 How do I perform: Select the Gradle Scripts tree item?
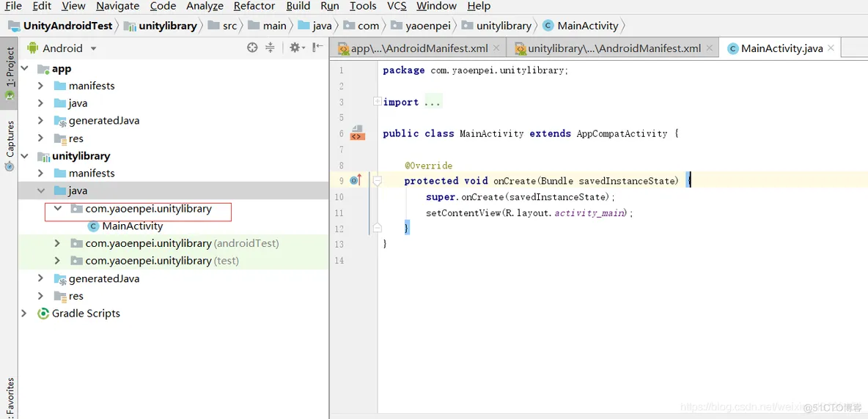(x=78, y=314)
